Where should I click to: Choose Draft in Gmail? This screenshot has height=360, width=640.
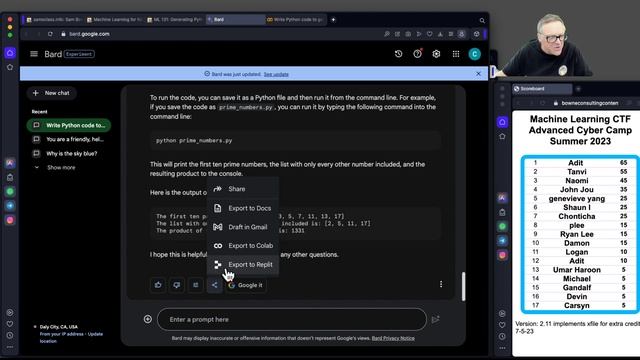tap(243, 227)
